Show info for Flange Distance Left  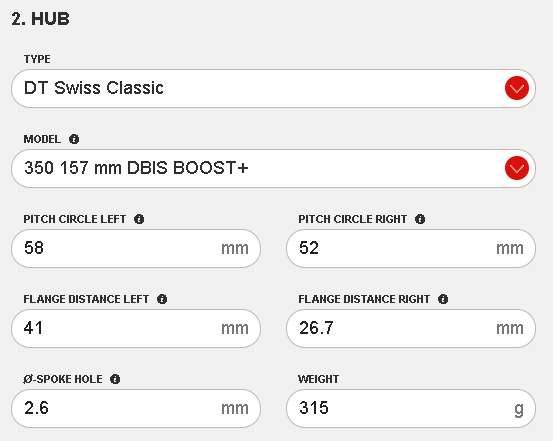pyautogui.click(x=162, y=299)
